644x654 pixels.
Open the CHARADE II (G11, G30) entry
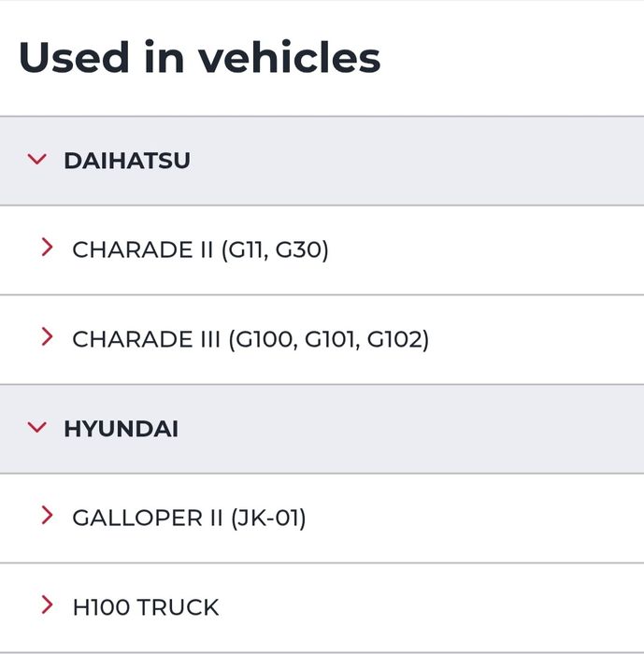click(200, 249)
